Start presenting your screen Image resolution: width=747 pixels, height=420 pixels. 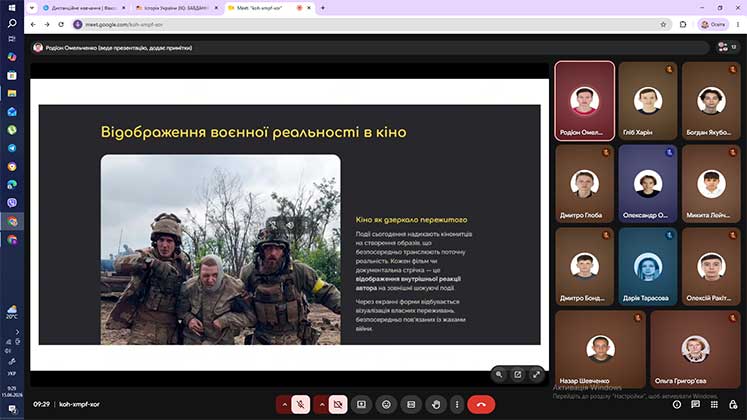pos(362,404)
